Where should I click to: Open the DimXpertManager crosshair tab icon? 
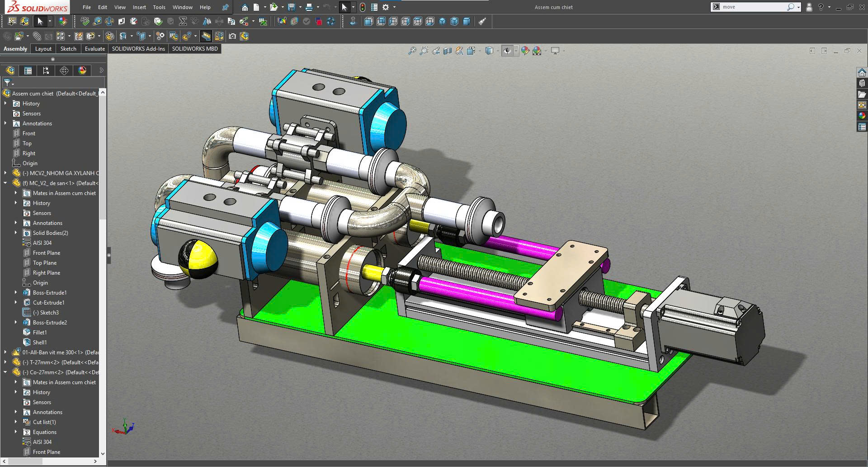[64, 71]
